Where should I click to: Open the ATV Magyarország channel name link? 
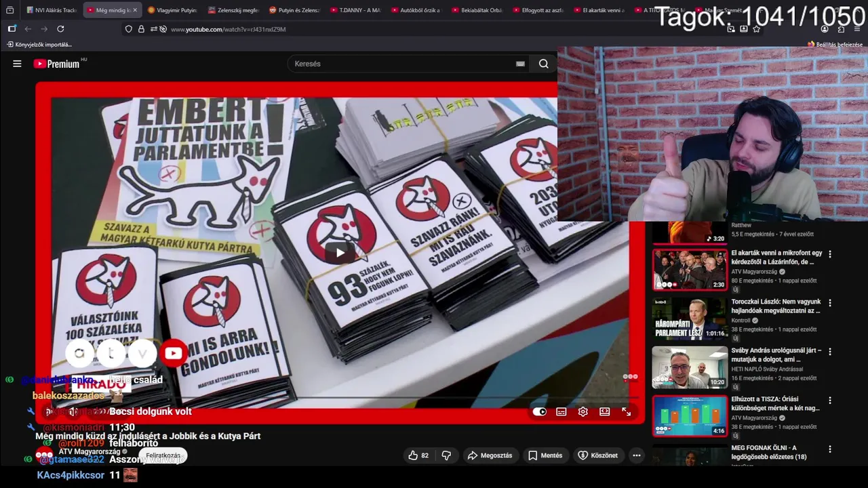pos(89,451)
